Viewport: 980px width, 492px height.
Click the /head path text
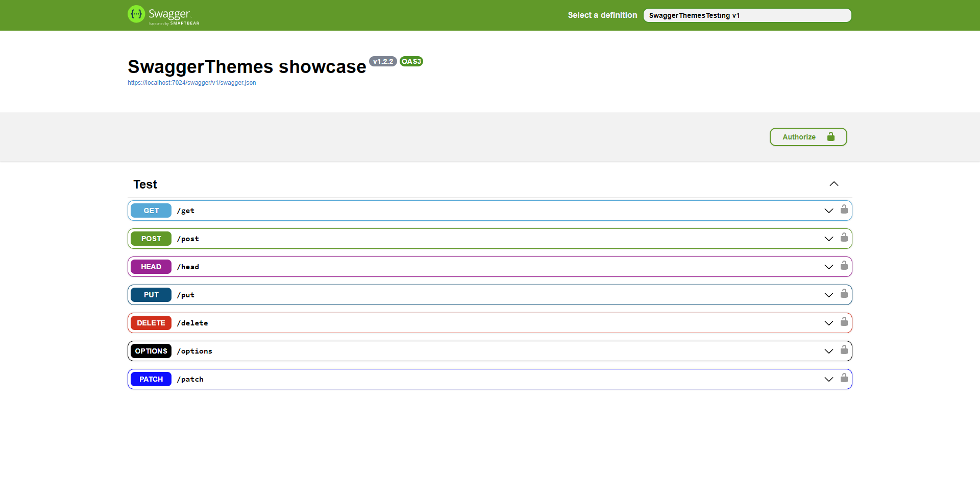click(188, 267)
